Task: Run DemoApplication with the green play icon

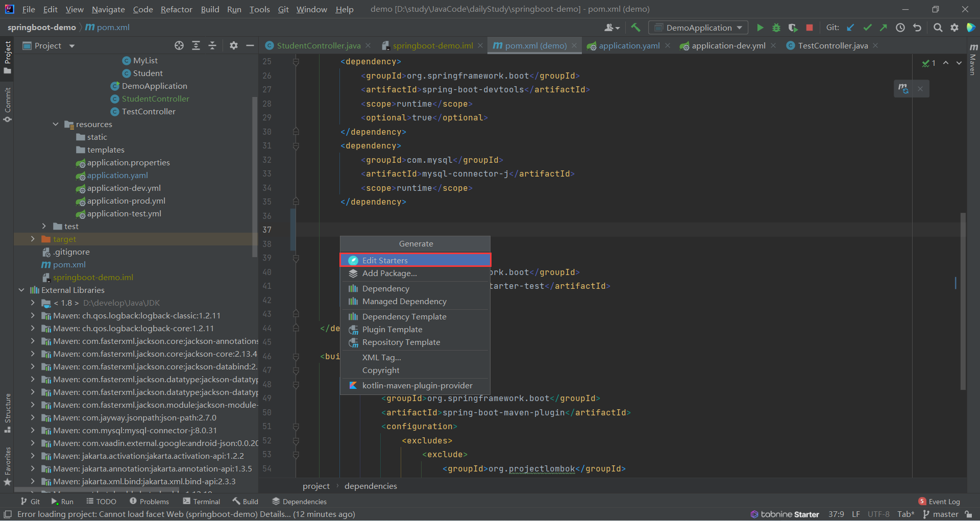Action: coord(760,28)
